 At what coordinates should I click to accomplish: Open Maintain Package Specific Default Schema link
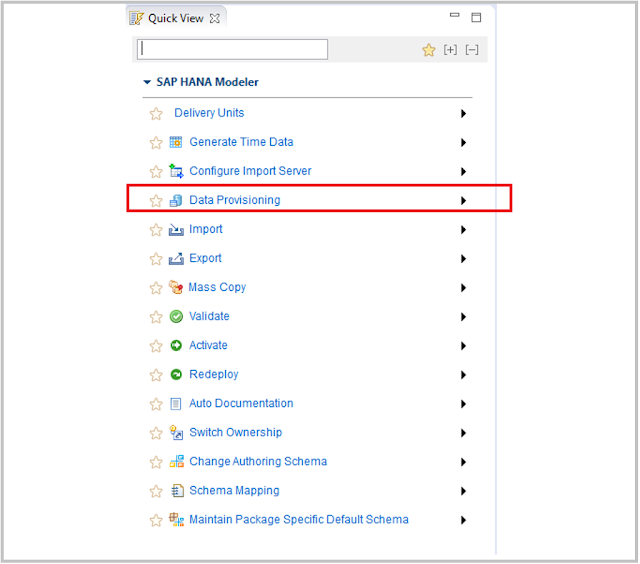point(299,520)
